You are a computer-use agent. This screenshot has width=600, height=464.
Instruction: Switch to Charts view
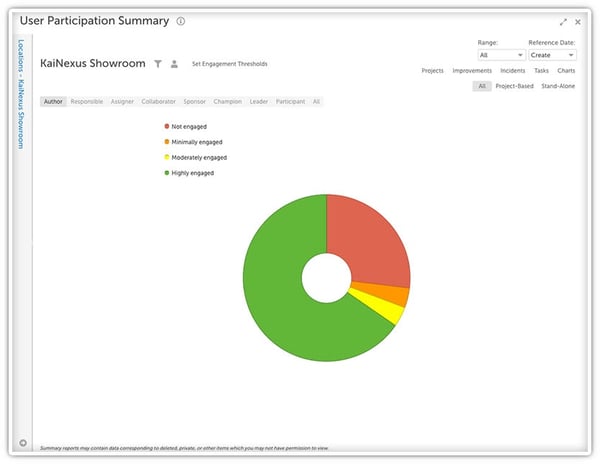566,71
